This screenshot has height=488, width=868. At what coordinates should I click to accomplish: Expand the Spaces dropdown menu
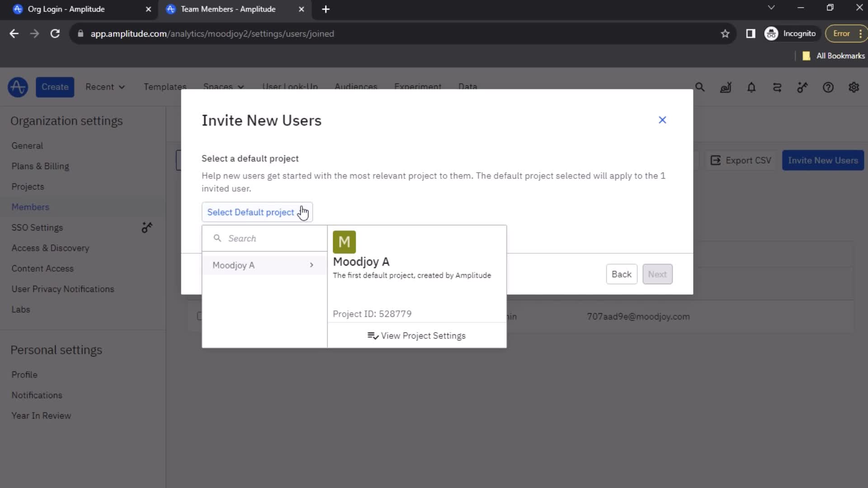pos(223,87)
